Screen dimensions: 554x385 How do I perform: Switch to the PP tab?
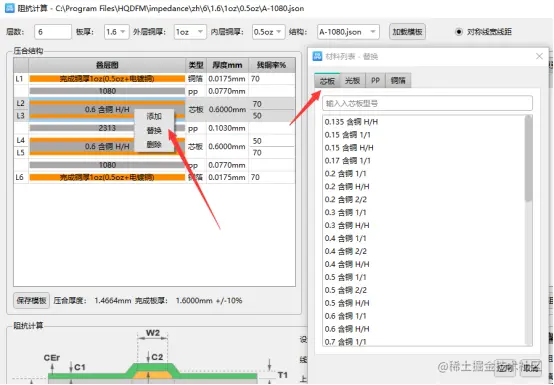375,81
